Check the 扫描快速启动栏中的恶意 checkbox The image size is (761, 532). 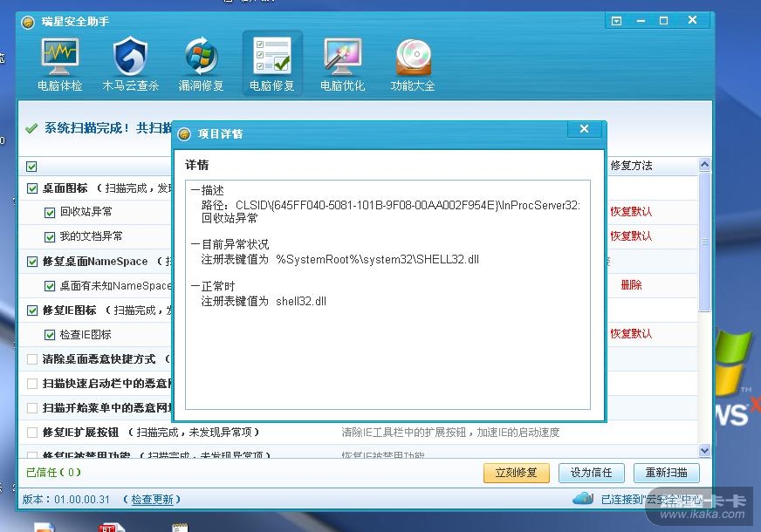(x=32, y=384)
